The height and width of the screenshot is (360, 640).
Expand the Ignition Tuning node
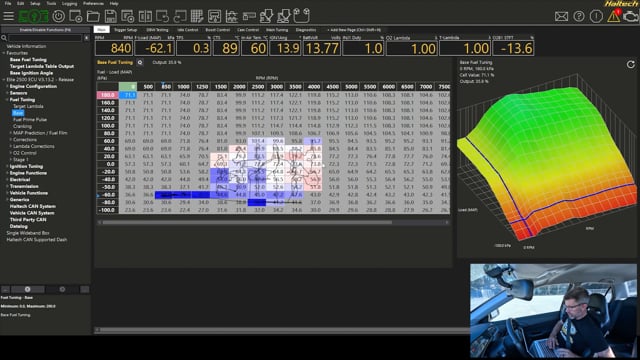click(7, 167)
